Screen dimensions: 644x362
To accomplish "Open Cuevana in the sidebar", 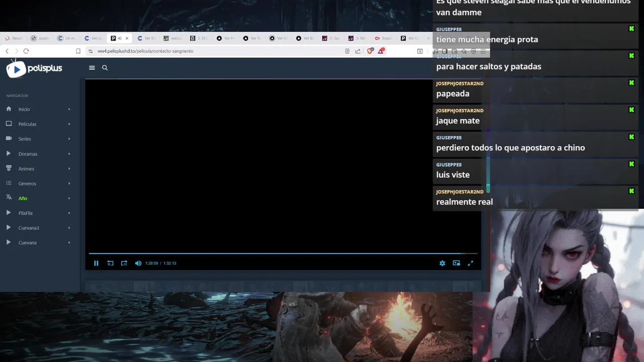I will click(27, 243).
